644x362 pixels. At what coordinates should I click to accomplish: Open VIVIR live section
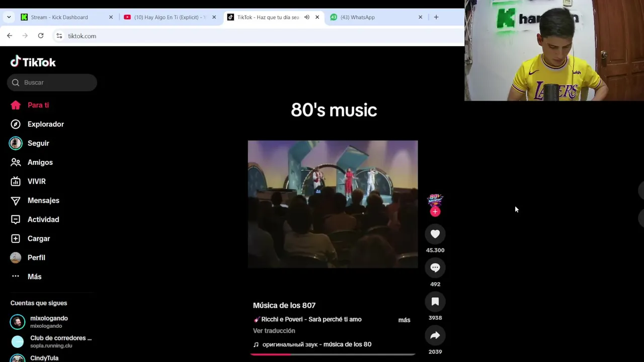pyautogui.click(x=28, y=182)
